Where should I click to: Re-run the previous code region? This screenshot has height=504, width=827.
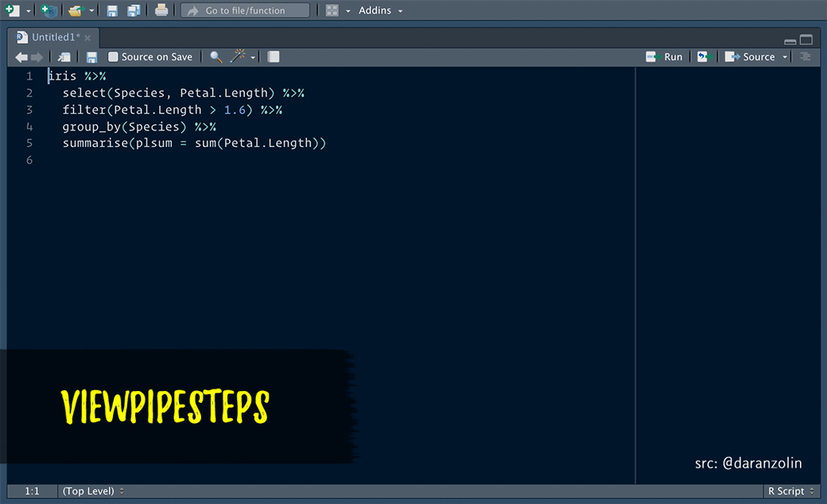coord(703,56)
